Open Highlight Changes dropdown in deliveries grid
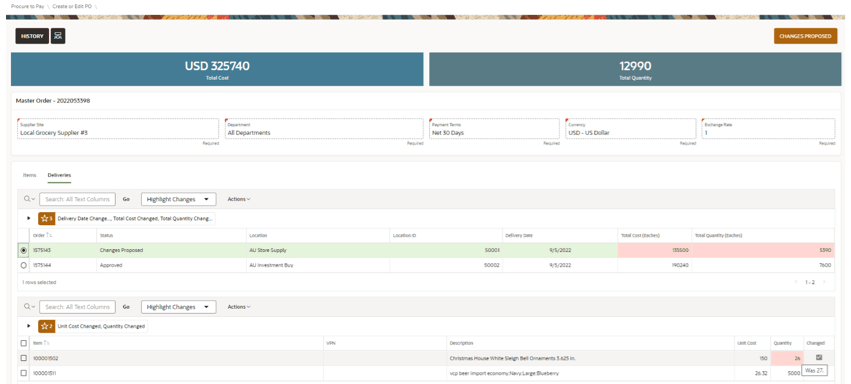Viewport: 851px width, 384px height. pyautogui.click(x=179, y=199)
